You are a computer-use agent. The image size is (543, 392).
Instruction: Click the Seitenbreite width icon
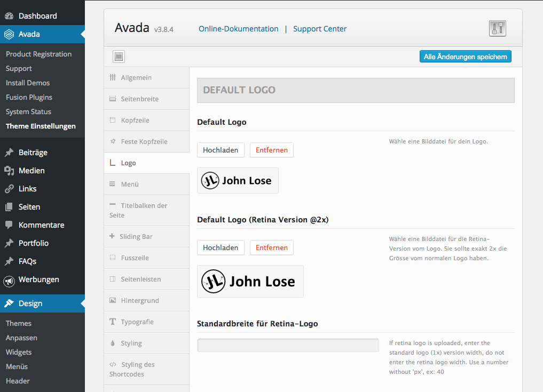113,99
